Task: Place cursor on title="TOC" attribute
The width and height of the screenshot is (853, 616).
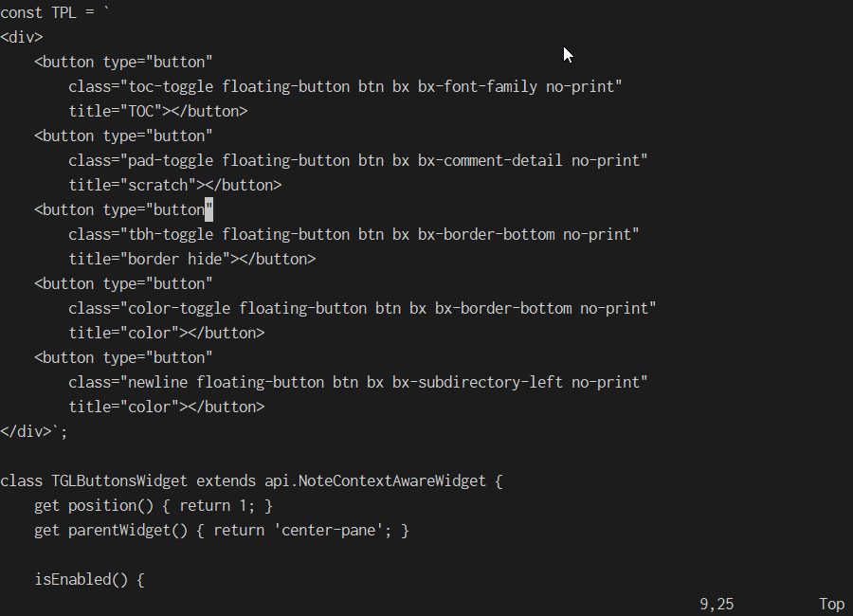Action: tap(116, 111)
